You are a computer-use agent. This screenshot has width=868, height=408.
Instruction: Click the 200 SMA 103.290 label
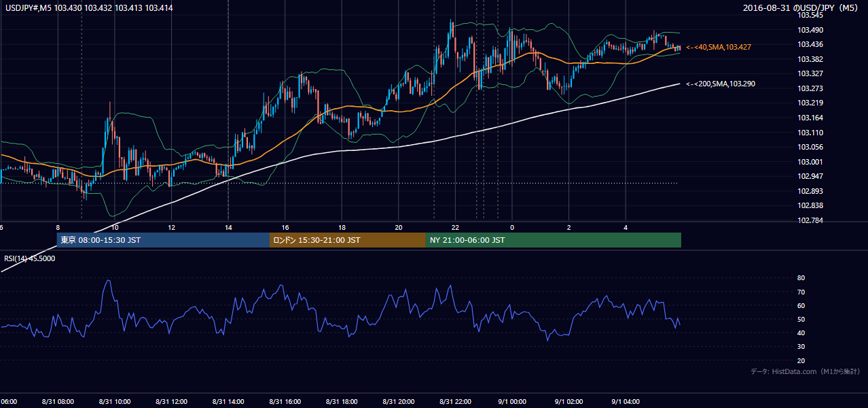point(720,84)
